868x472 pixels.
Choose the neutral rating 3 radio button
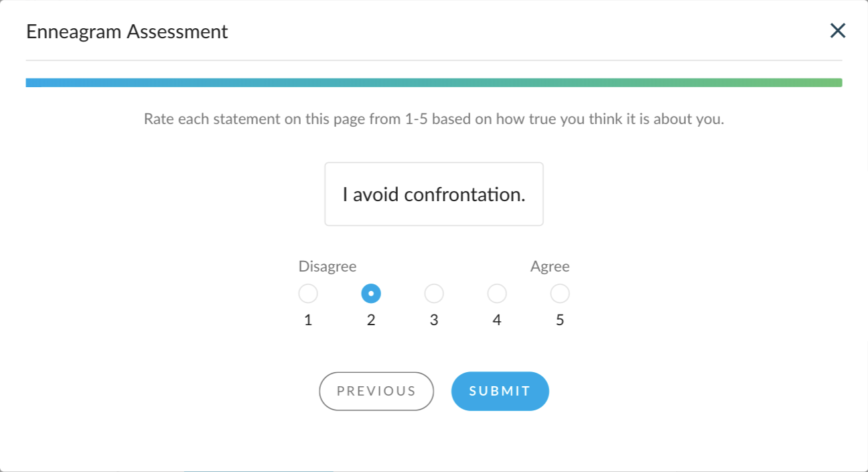pos(434,294)
